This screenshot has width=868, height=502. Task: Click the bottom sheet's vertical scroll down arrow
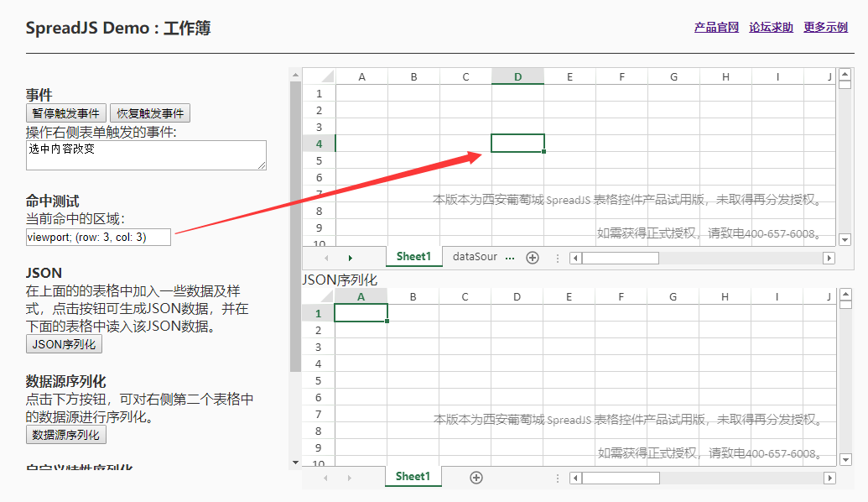[x=845, y=459]
